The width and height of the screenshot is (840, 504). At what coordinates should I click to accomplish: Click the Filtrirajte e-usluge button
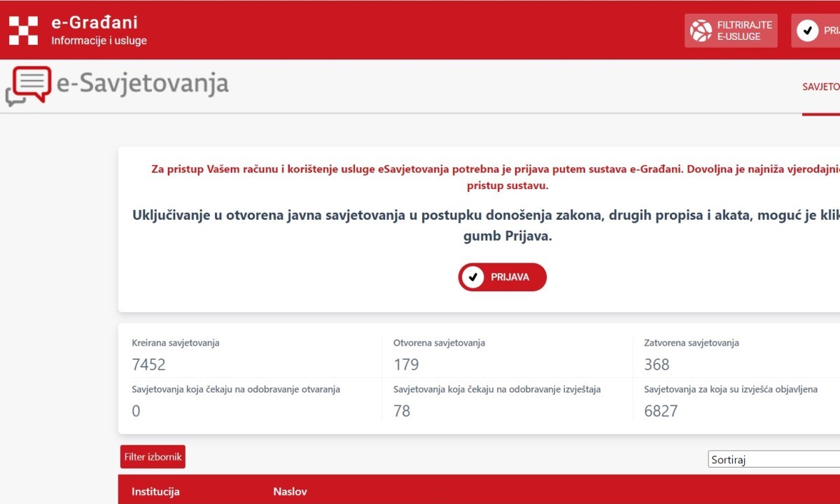(731, 31)
